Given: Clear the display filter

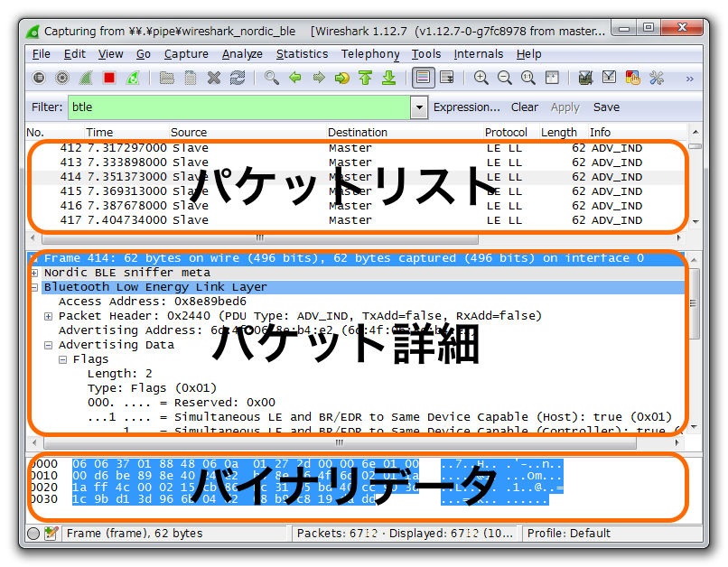Looking at the screenshot, I should pyautogui.click(x=524, y=107).
